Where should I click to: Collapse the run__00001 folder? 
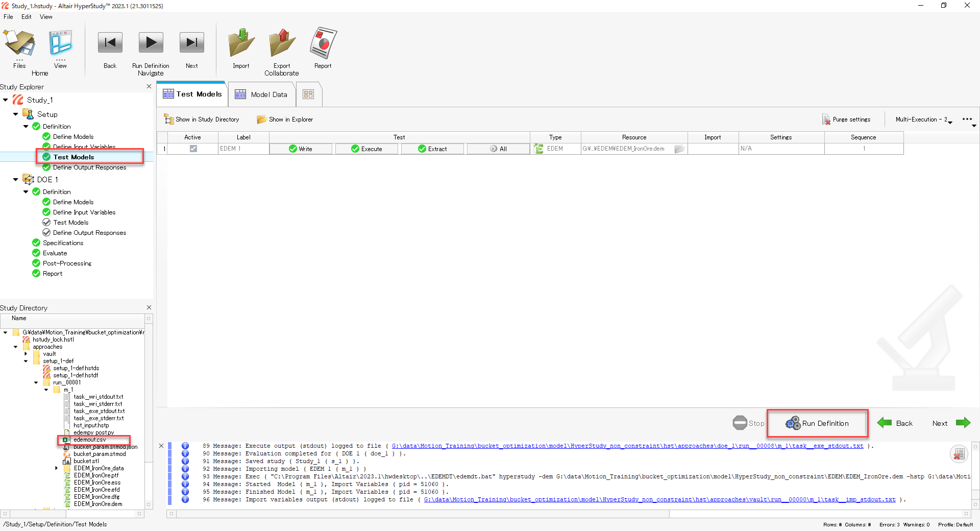coord(36,382)
